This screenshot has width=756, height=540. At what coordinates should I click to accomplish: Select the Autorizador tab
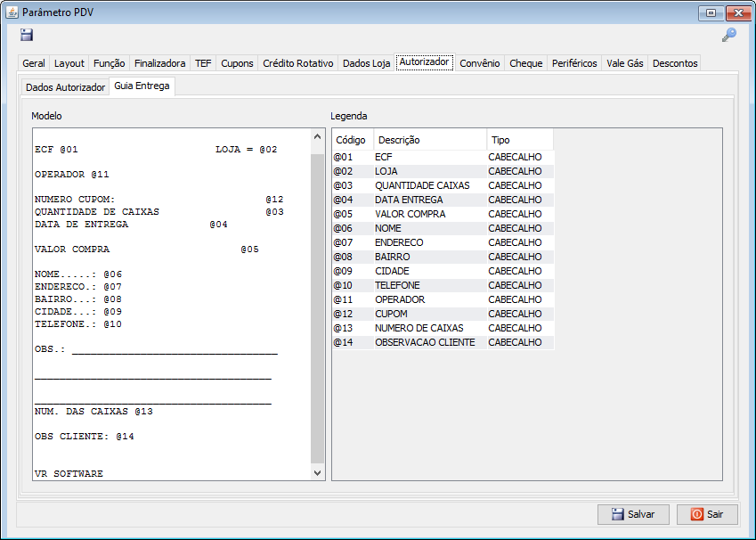424,62
